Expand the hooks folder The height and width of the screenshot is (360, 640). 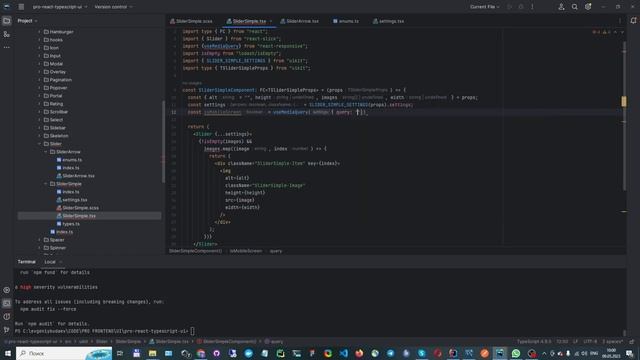tap(40, 40)
